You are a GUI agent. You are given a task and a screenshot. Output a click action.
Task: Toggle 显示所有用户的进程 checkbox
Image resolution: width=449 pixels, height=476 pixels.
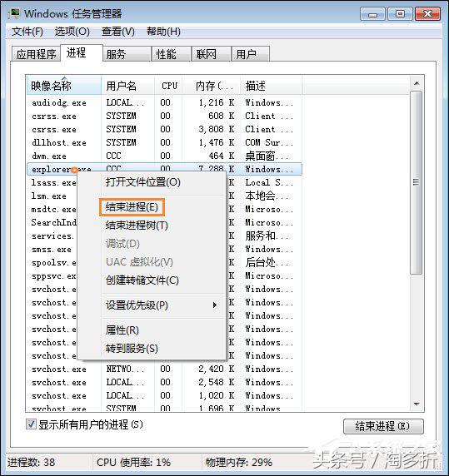click(x=31, y=424)
